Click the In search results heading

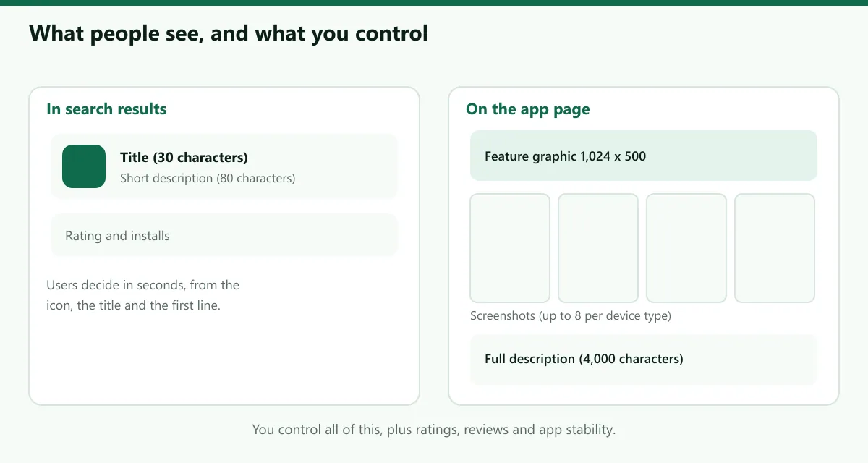tap(106, 109)
